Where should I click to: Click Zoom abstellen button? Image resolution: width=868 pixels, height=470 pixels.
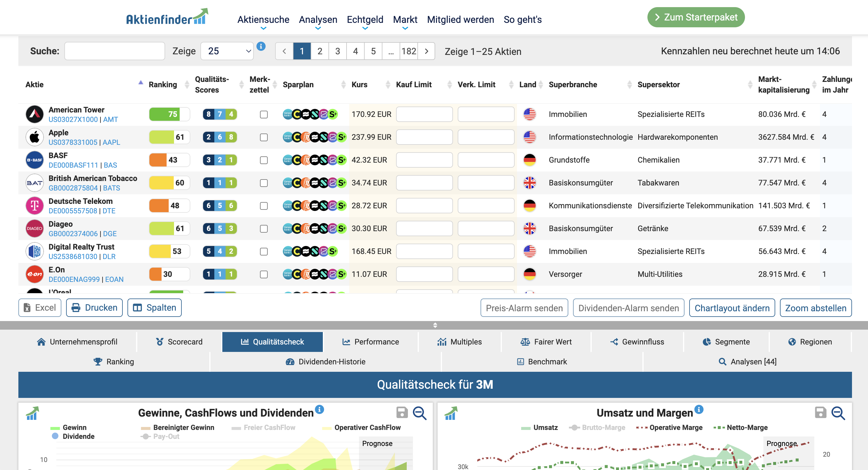(816, 308)
